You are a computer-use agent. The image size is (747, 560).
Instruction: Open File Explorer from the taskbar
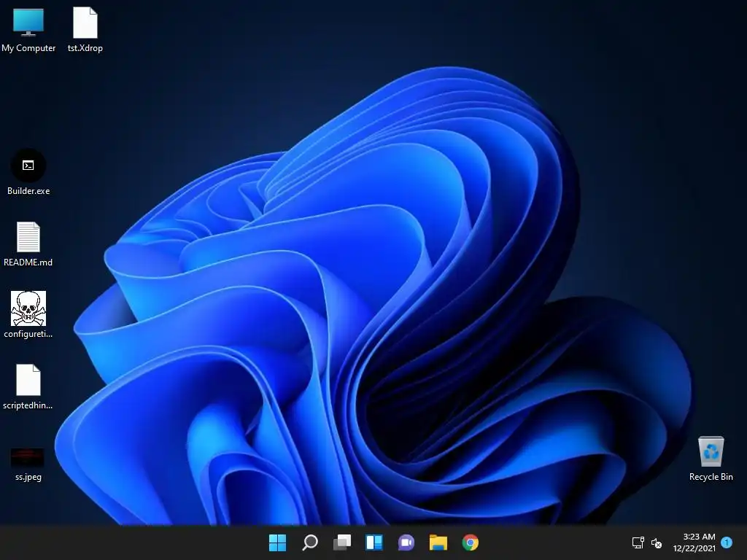438,542
